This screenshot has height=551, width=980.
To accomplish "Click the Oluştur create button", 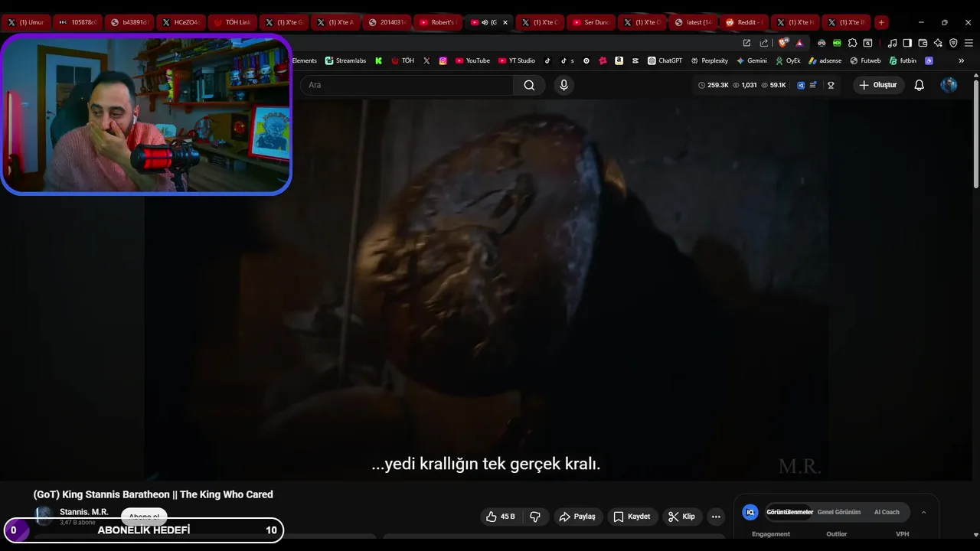I will 878,85.
